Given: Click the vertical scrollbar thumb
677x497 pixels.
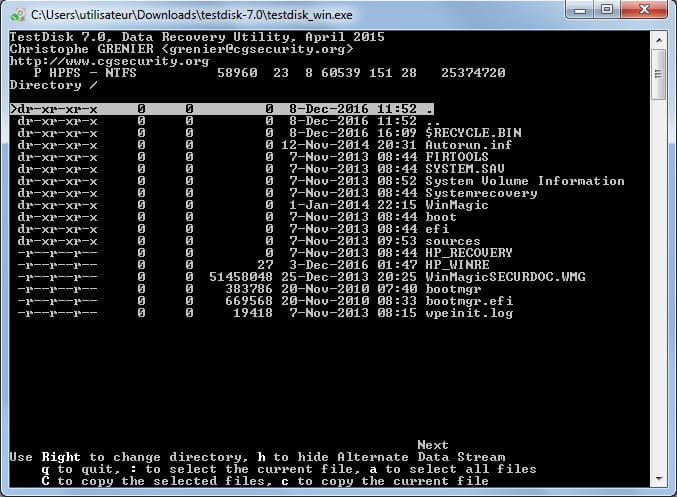Looking at the screenshot, I should click(658, 74).
